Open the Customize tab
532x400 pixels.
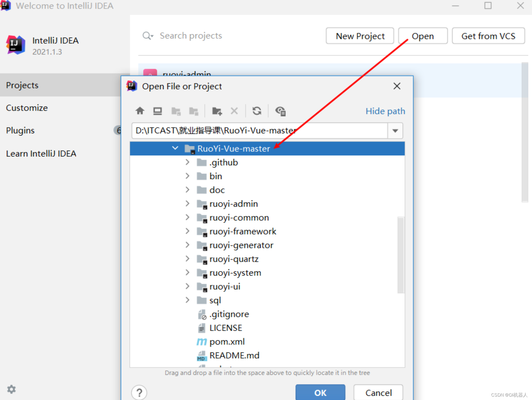tap(61, 108)
